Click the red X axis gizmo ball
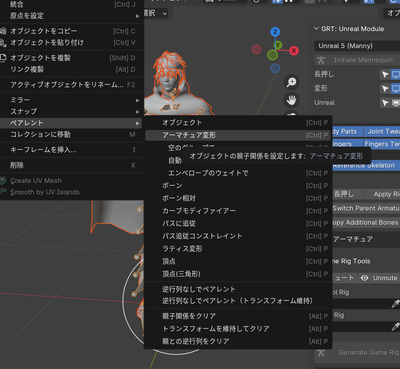400x369 pixels. pyautogui.click(x=294, y=51)
